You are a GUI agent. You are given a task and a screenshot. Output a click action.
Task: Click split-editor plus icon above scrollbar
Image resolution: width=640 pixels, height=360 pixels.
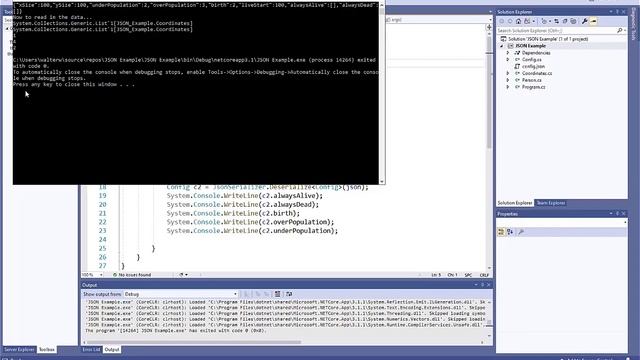[x=489, y=27]
